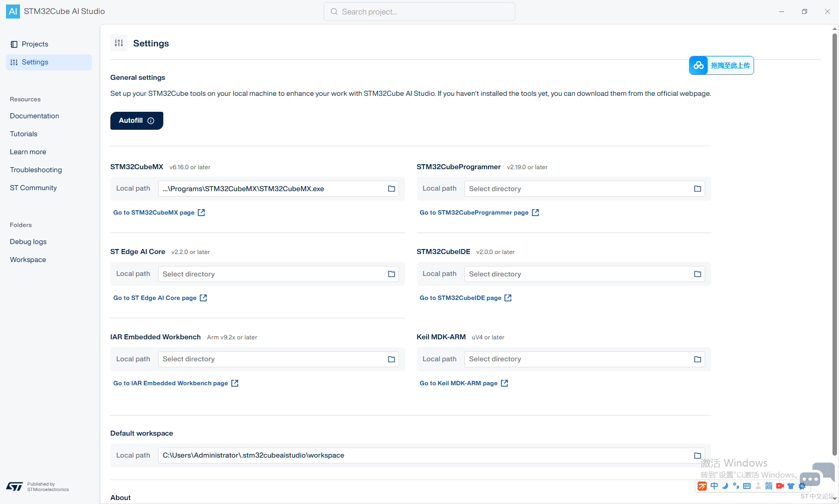Select Settings in the left sidebar
Viewport: 839px width, 504px height.
(x=49, y=62)
